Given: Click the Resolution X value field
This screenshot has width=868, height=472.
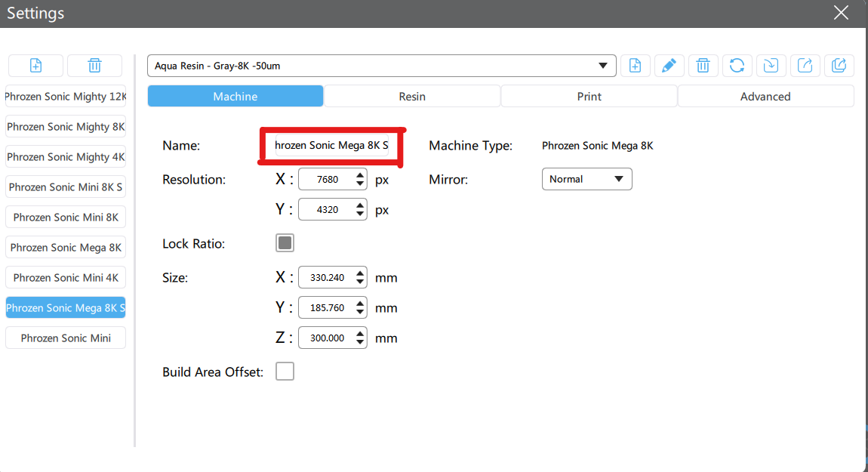Looking at the screenshot, I should click(326, 180).
